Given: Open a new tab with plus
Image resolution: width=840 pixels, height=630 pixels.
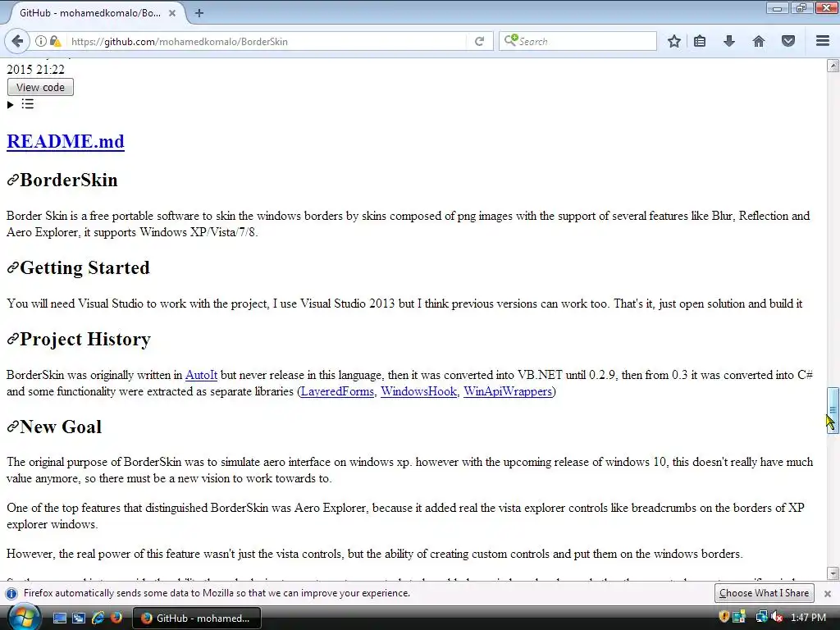Looking at the screenshot, I should (x=199, y=13).
